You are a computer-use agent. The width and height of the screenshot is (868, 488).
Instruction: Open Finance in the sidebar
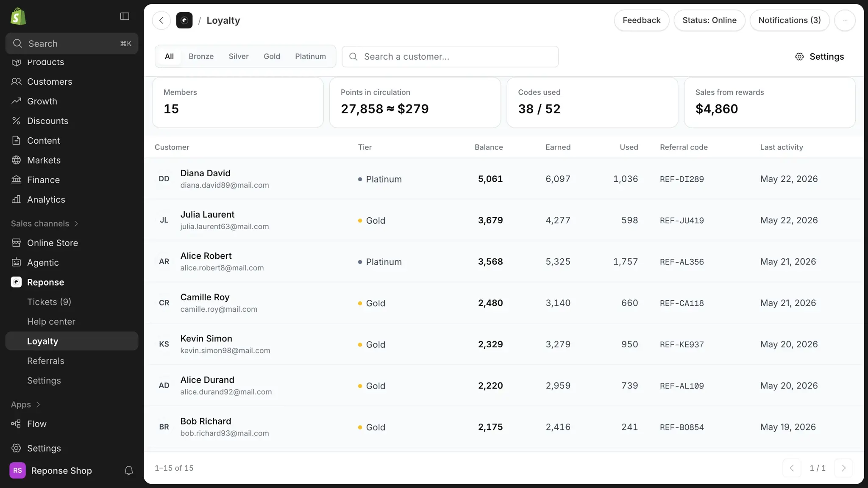click(x=72, y=180)
